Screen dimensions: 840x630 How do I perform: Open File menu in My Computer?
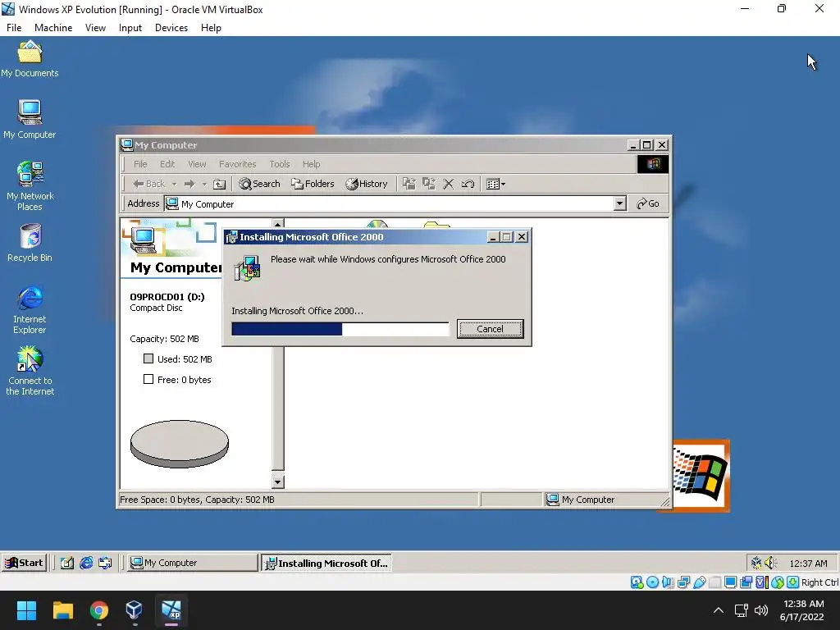(140, 164)
